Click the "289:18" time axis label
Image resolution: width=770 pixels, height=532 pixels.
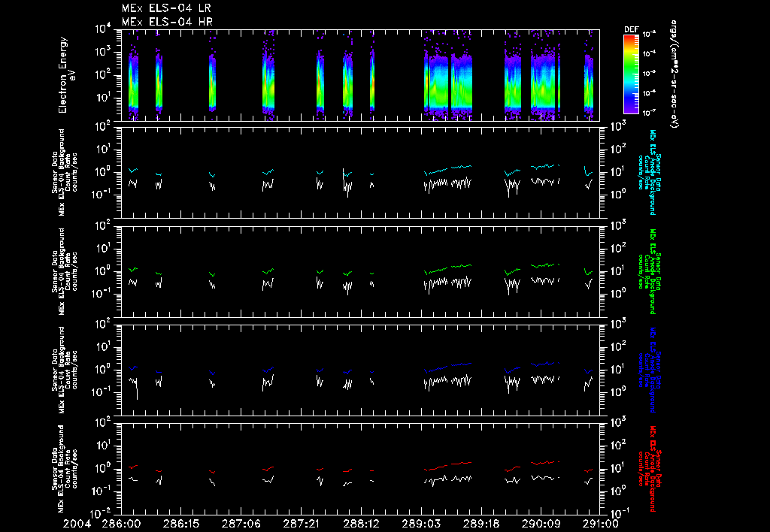480,524
